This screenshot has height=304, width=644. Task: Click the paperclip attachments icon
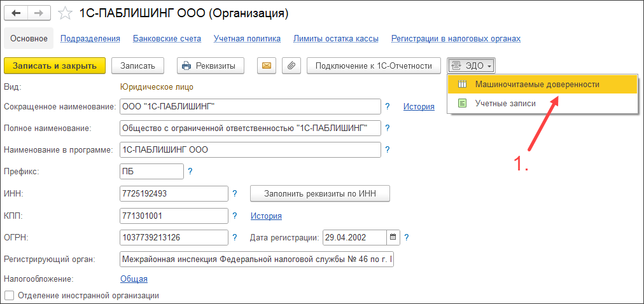coord(291,66)
